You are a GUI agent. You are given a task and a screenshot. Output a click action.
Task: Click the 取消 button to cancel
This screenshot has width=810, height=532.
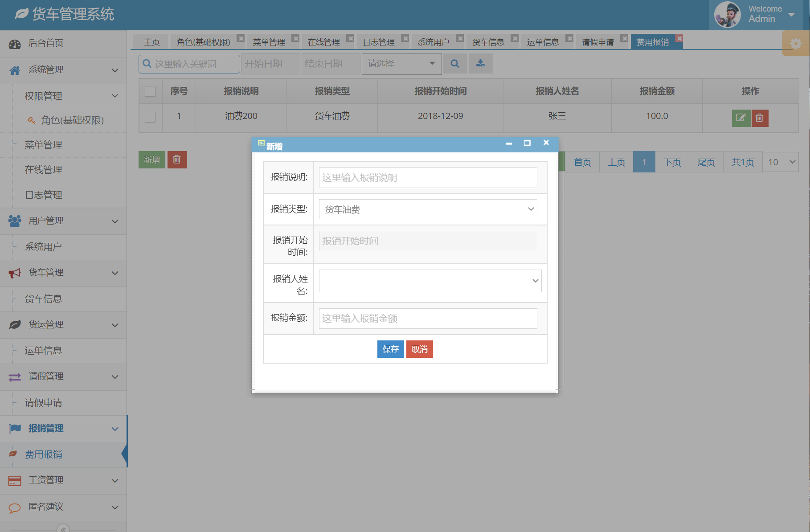(x=419, y=349)
